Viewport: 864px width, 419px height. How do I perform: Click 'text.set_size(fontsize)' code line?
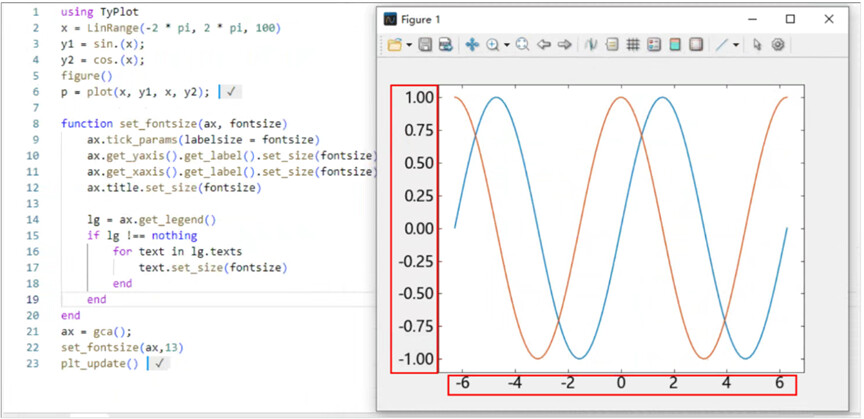point(213,267)
